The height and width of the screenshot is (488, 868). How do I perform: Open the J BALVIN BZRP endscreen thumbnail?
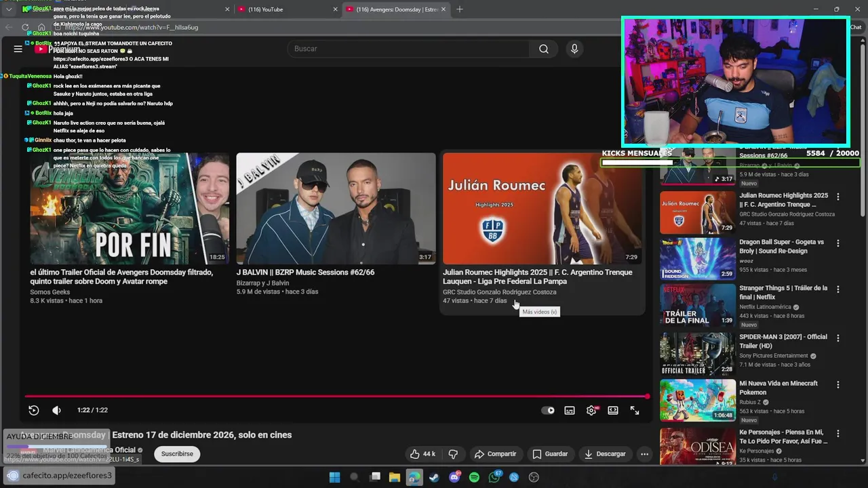tap(336, 209)
